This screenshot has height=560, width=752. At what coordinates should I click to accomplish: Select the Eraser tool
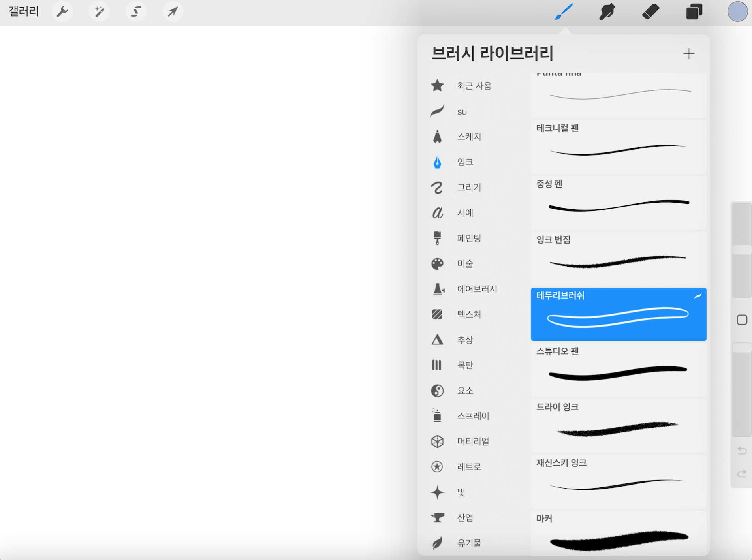(650, 11)
